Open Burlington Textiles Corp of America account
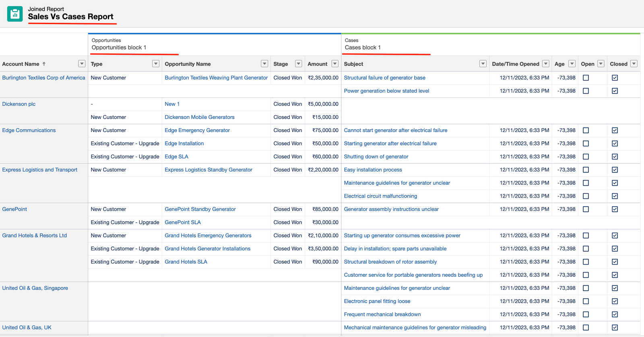The width and height of the screenshot is (644, 337). click(x=43, y=78)
